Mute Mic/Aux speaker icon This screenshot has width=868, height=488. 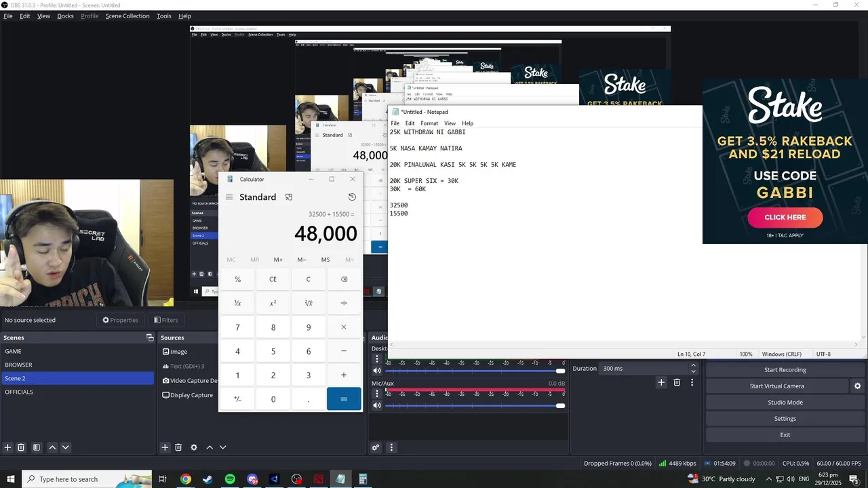coord(377,405)
